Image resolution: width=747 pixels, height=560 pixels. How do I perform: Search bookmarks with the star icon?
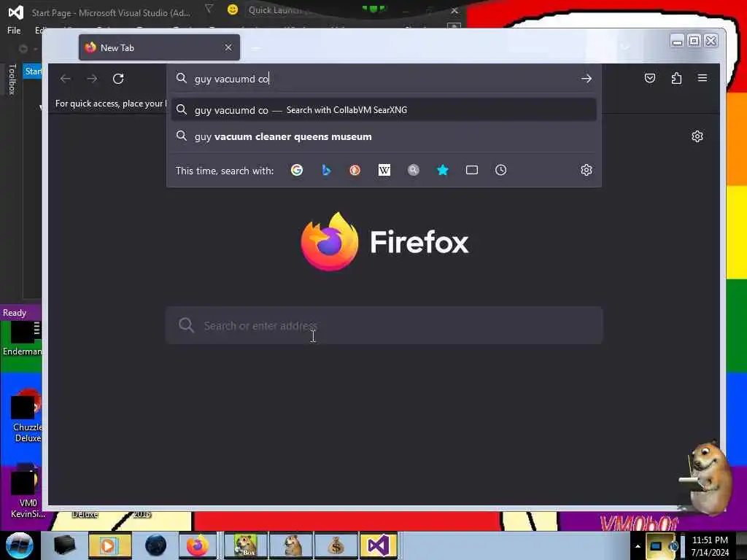(x=443, y=170)
